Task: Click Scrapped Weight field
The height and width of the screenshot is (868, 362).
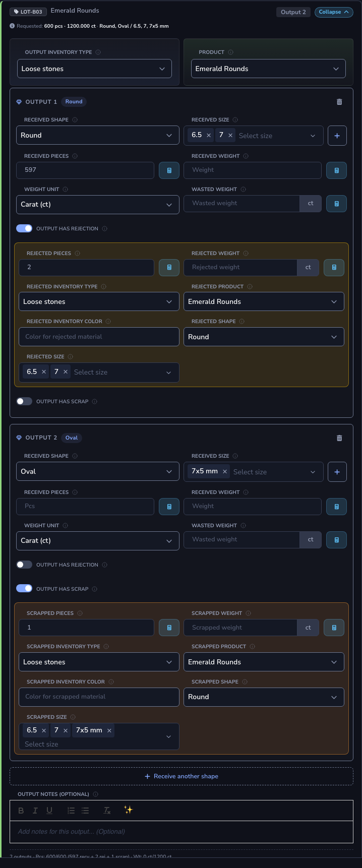Action: [x=240, y=628]
